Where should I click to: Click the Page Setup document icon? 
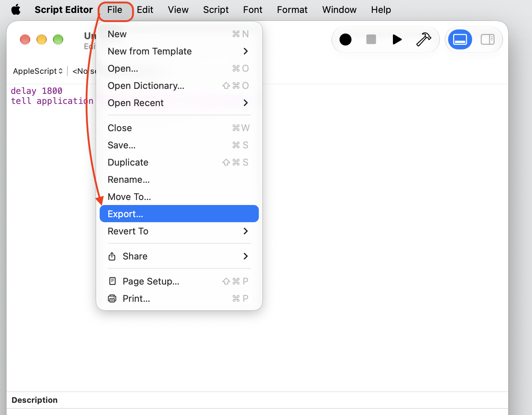click(112, 281)
